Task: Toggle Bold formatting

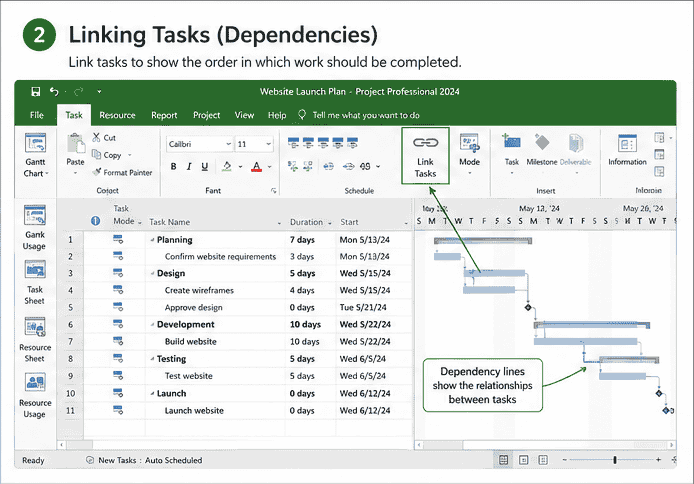Action: pos(174,166)
